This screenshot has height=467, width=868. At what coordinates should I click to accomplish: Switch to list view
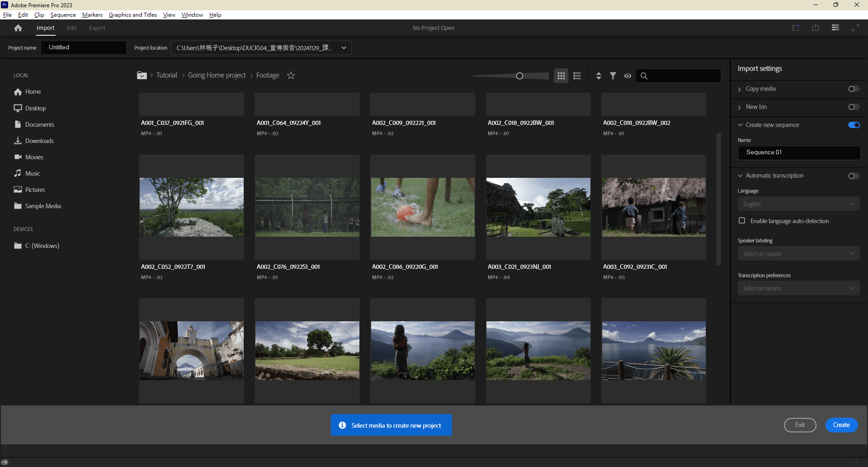pyautogui.click(x=577, y=76)
